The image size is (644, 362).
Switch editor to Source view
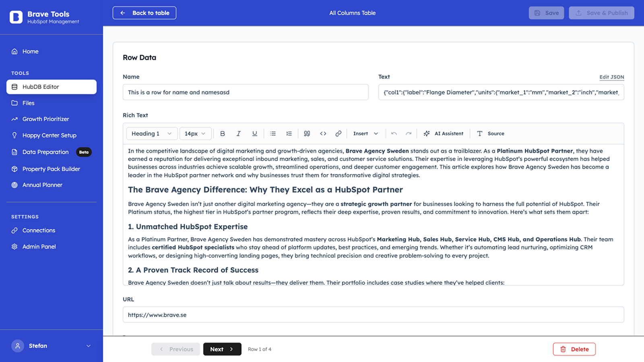(x=490, y=134)
